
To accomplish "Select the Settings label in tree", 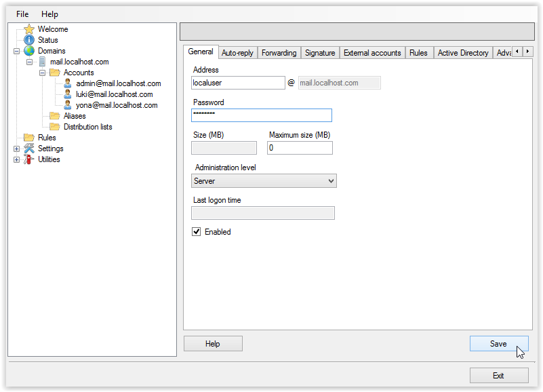I will tap(51, 149).
